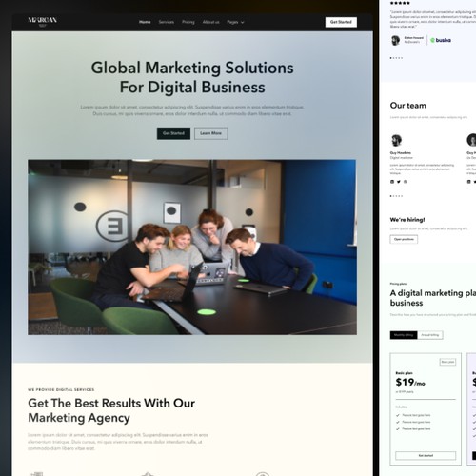Open the Home nav link
The width and height of the screenshot is (476, 476).
pyautogui.click(x=145, y=22)
